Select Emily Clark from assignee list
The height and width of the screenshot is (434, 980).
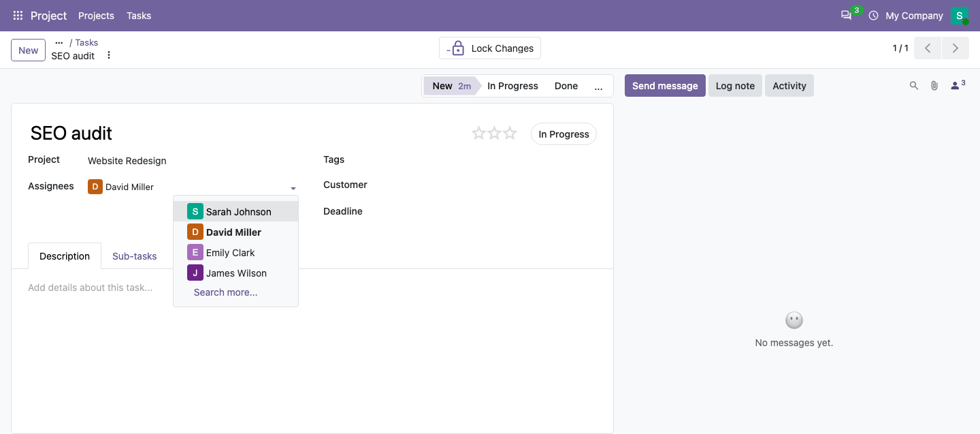pyautogui.click(x=235, y=253)
